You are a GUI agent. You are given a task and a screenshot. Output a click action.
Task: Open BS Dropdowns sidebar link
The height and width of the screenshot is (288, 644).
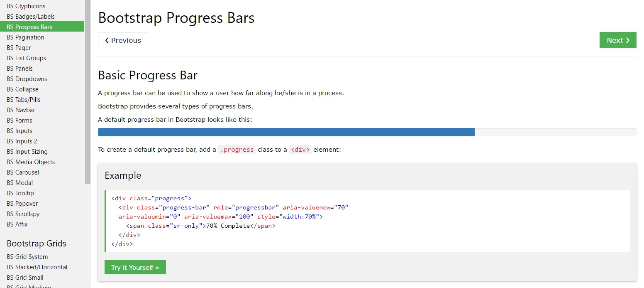click(x=27, y=79)
